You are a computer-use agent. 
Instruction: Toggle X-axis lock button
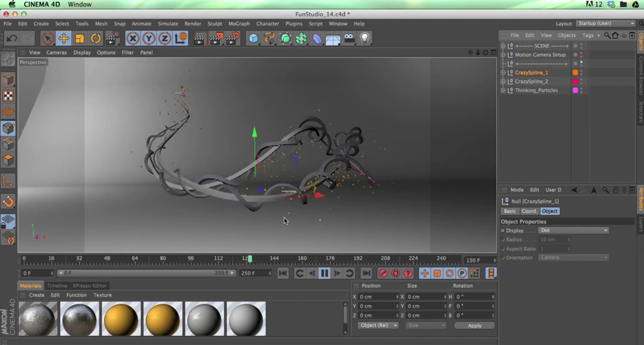click(x=133, y=38)
